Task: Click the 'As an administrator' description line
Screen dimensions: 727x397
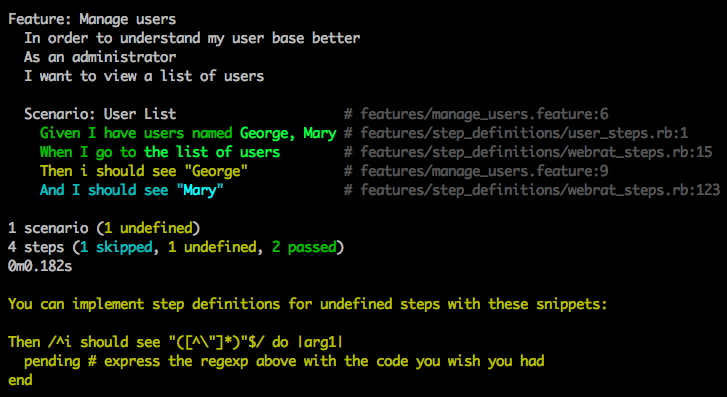Action: pyautogui.click(x=100, y=58)
